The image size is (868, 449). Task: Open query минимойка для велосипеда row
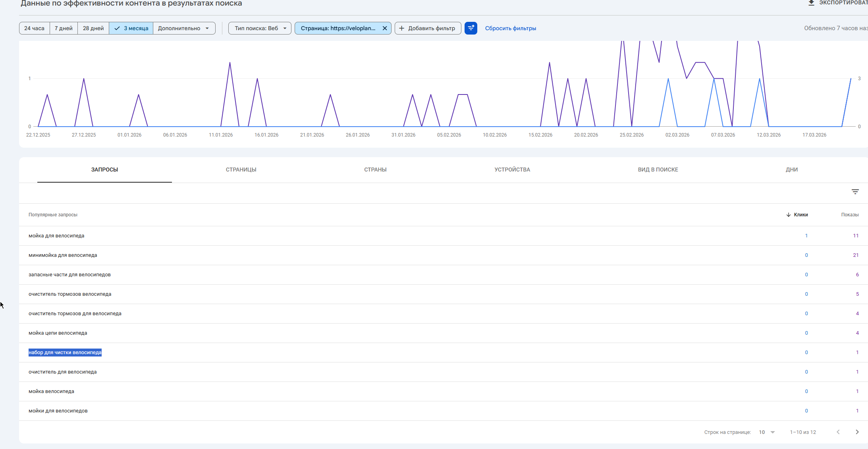pos(63,255)
